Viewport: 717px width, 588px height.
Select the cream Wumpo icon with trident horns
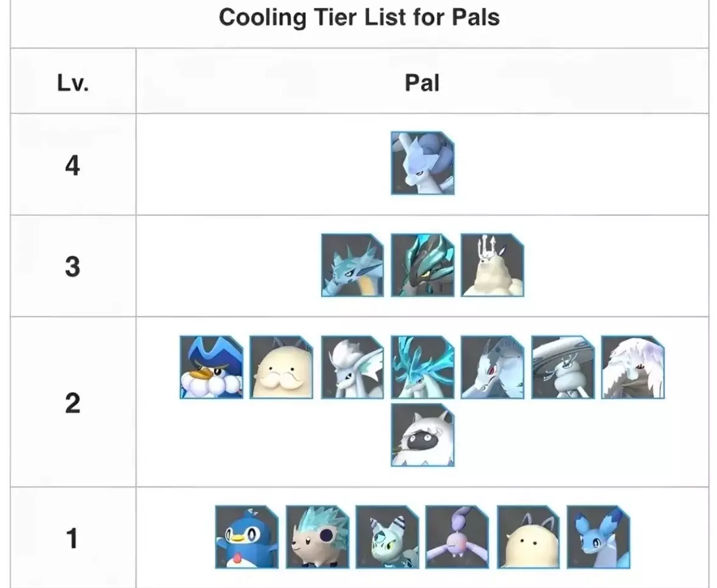click(492, 265)
